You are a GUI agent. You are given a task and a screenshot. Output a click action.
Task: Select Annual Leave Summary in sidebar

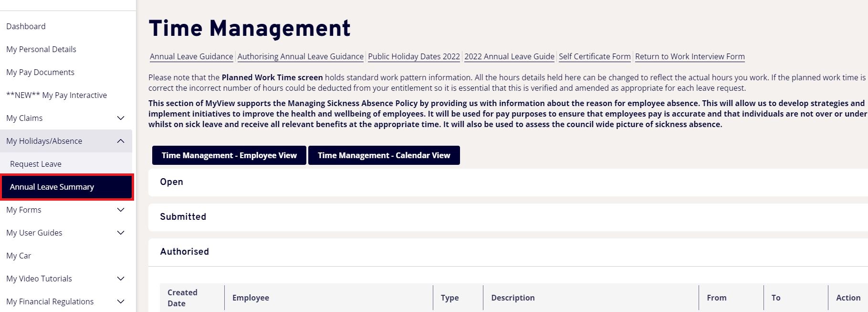52,187
